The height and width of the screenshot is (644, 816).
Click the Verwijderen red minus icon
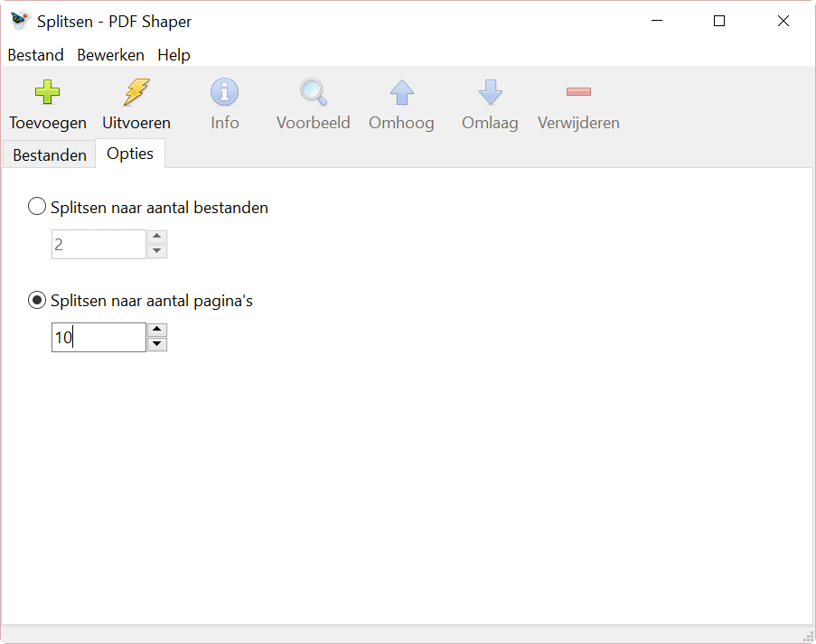[578, 91]
